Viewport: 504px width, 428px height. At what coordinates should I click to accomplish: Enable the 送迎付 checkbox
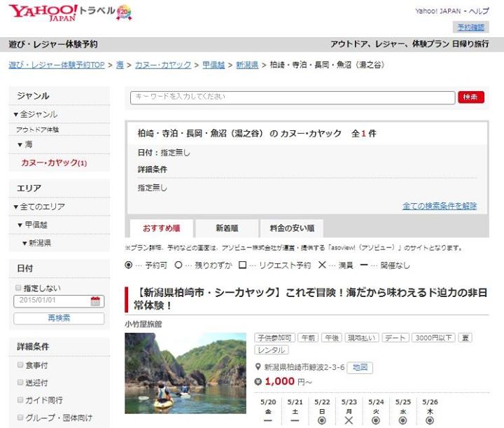tap(20, 382)
